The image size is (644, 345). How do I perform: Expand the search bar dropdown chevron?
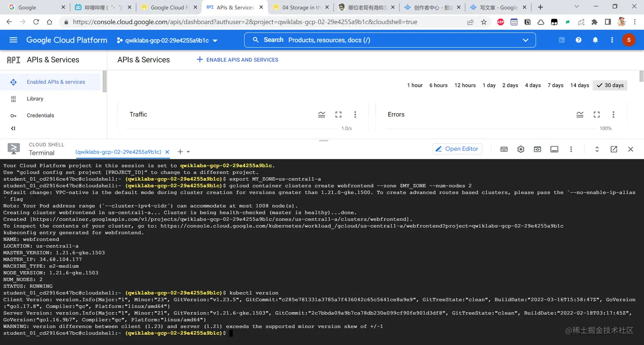(x=526, y=40)
